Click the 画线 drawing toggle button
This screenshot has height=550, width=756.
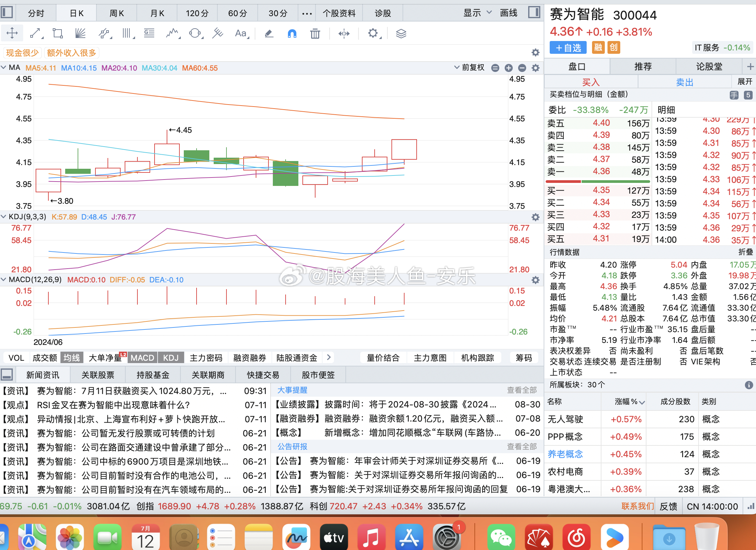508,13
